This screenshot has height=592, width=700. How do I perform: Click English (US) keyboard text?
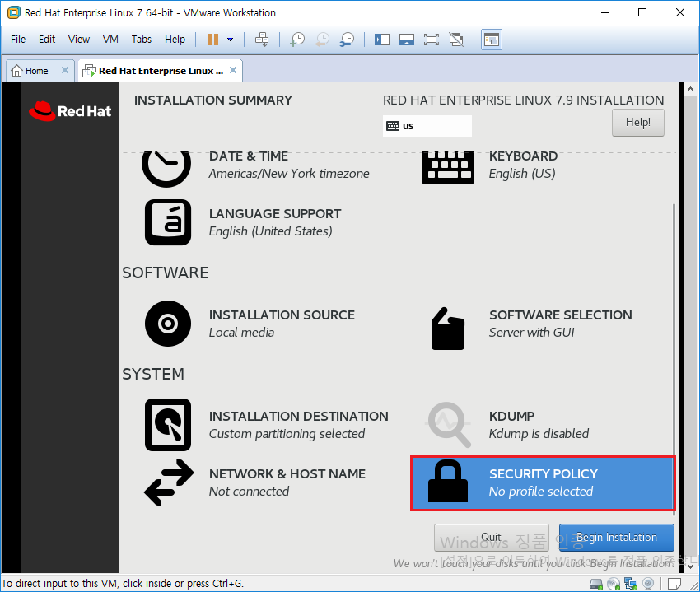pos(522,174)
